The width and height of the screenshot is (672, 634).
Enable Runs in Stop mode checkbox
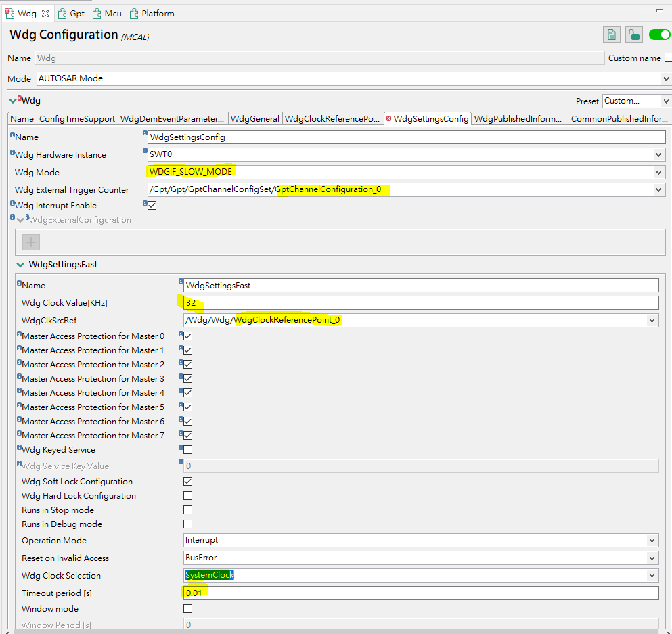(187, 510)
